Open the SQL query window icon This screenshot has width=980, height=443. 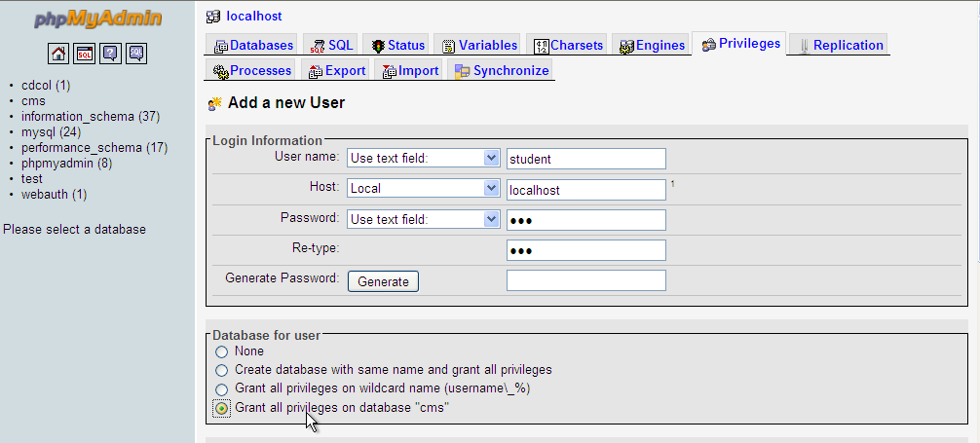[85, 54]
